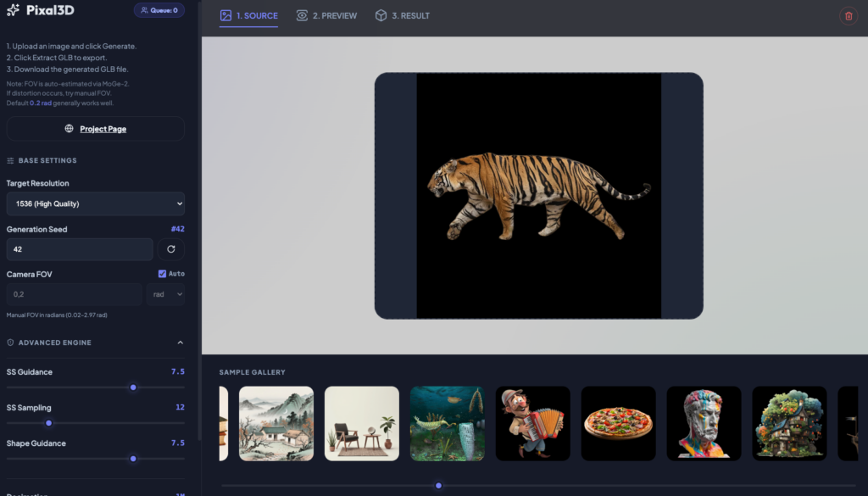
Task: Select the pizza sample thumbnail
Action: tap(618, 423)
